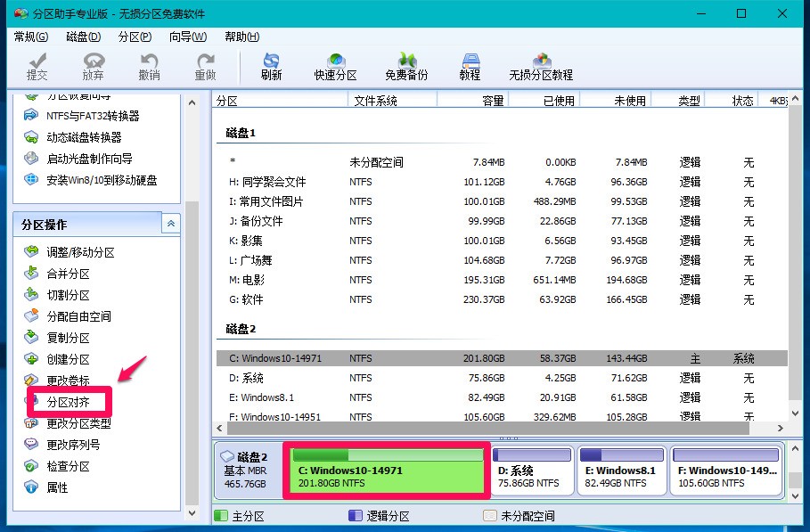Choose 更改序列号 (change serial number)
Viewport: 810px width, 532px height.
point(62,445)
